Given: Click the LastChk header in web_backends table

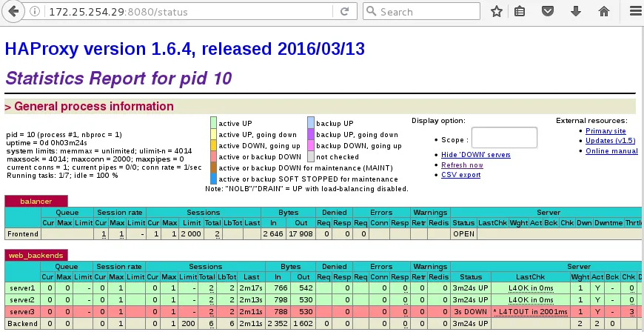Looking at the screenshot, I should (531, 277).
